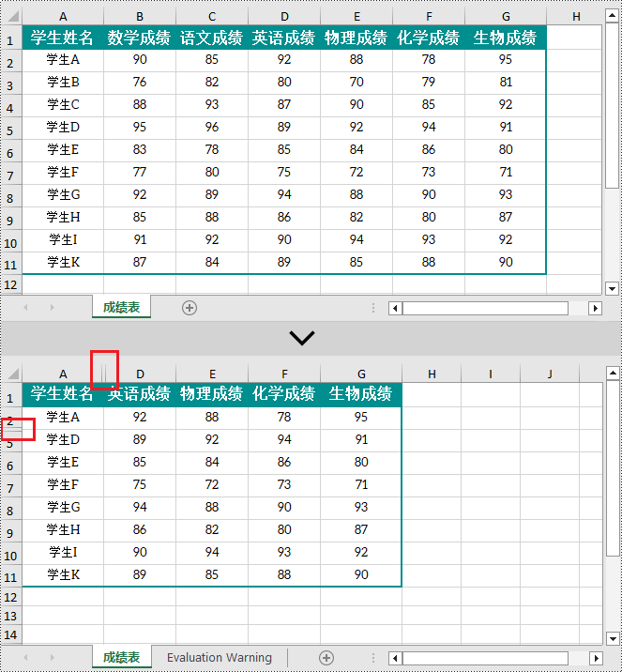Viewport: 622px width, 672px height.
Task: Click top sheet horizontal scroll right arrow
Action: point(595,308)
